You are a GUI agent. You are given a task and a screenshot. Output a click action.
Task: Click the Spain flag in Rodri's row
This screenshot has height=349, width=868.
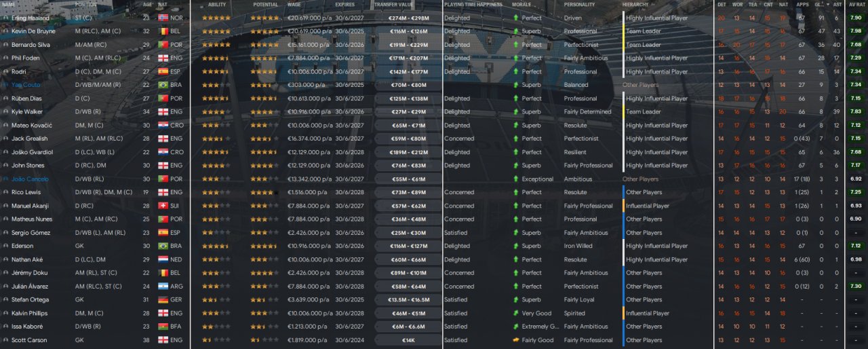[162, 71]
